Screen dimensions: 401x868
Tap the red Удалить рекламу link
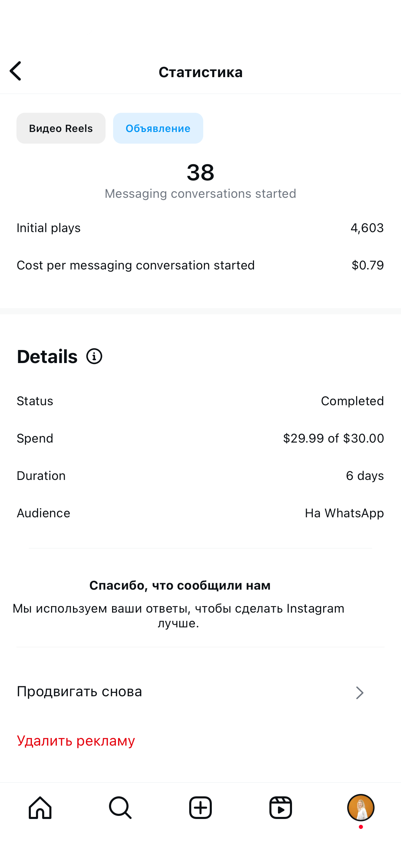tap(76, 741)
